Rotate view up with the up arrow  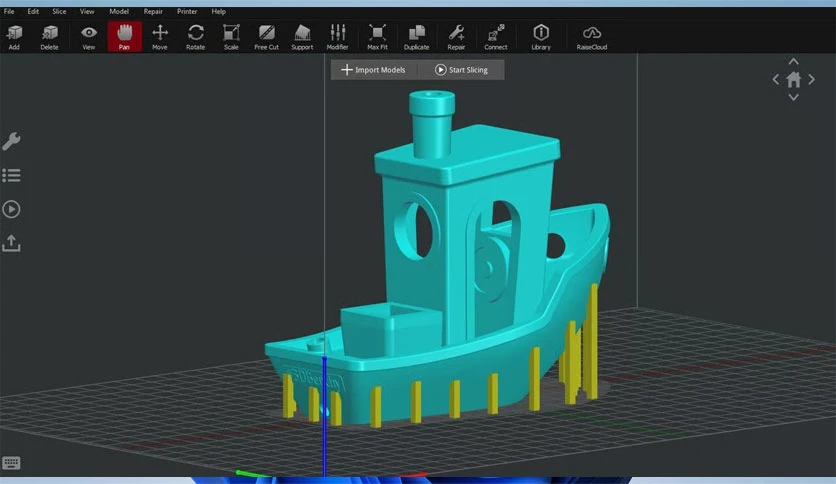[793, 61]
